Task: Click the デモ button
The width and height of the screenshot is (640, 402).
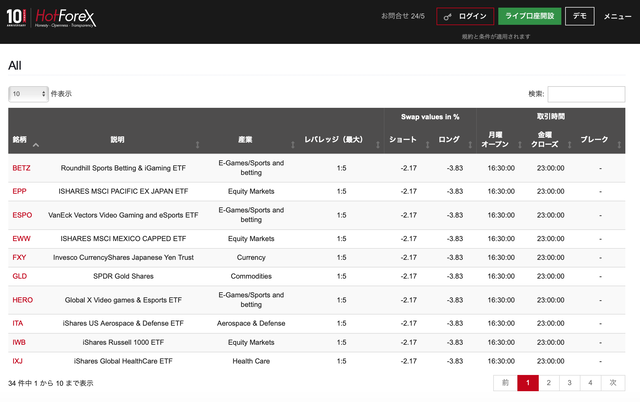Action: point(580,16)
